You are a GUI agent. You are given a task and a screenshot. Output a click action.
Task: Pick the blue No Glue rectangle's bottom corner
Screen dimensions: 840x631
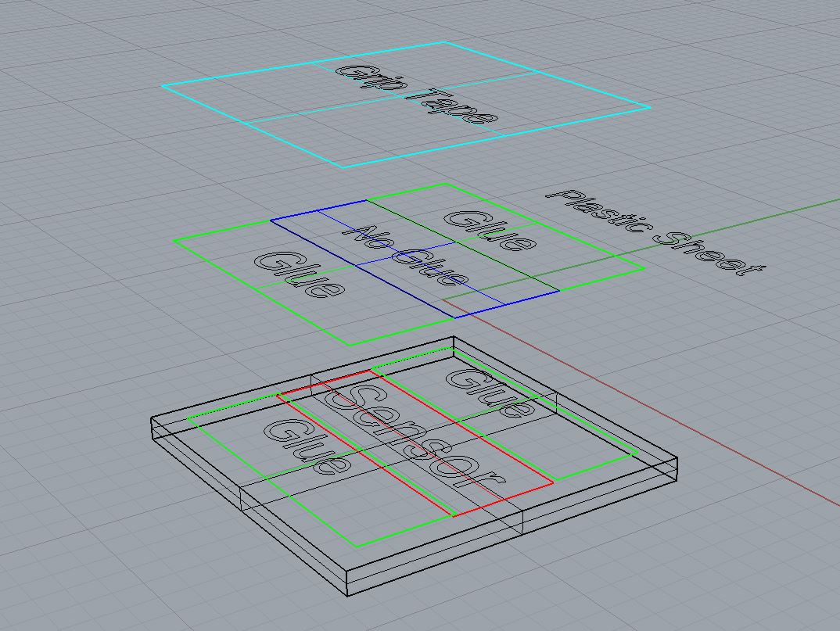[x=454, y=317]
